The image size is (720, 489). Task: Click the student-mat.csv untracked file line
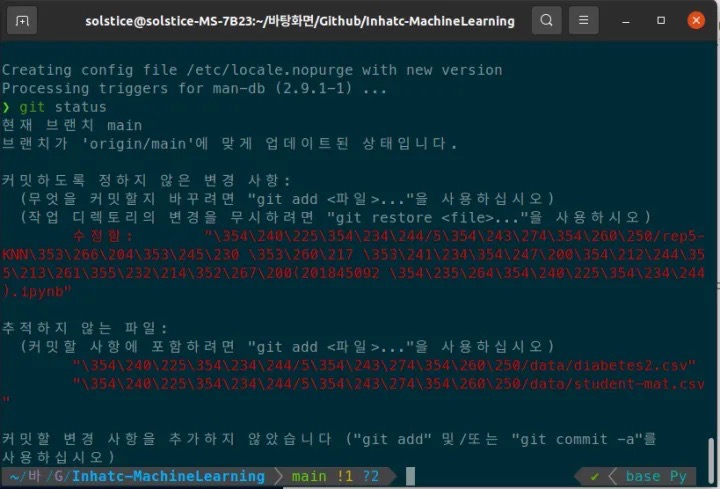point(388,384)
